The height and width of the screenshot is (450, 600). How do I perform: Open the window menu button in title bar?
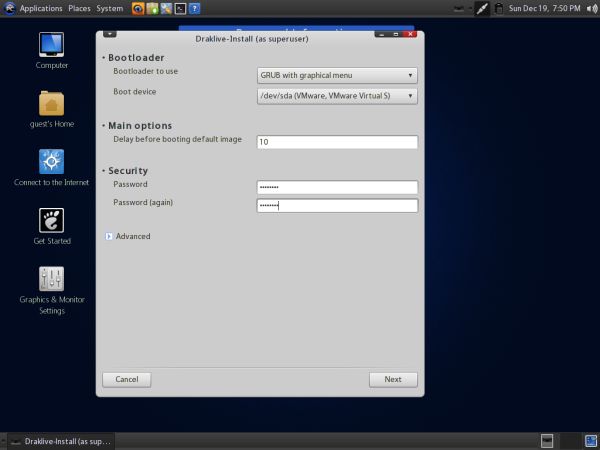(x=109, y=34)
